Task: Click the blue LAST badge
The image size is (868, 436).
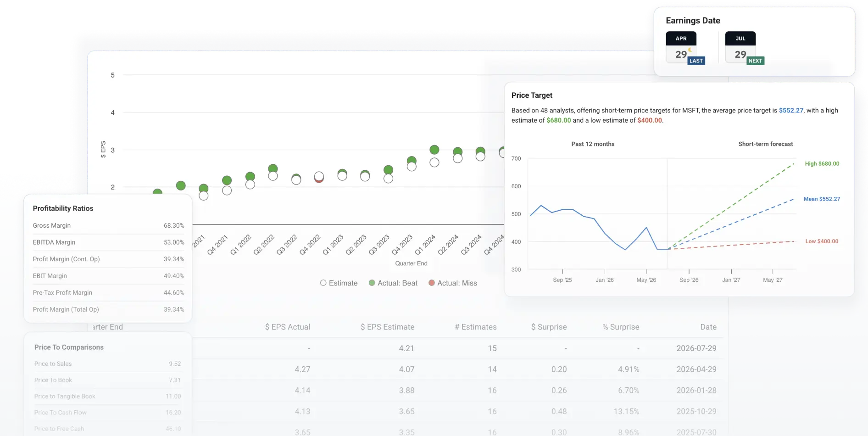Action: pyautogui.click(x=696, y=61)
